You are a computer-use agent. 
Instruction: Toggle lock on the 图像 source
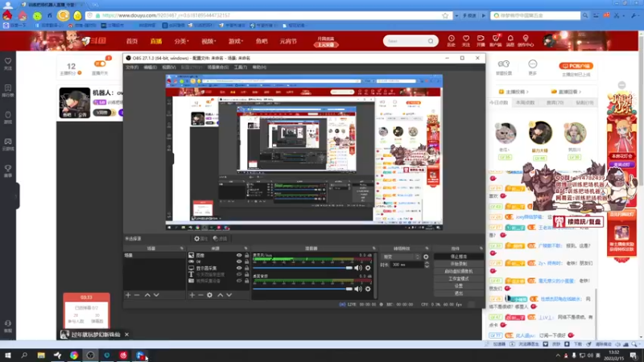pyautogui.click(x=246, y=255)
